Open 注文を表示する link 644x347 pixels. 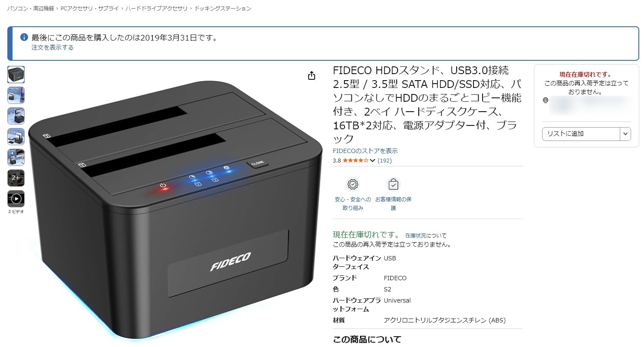[52, 47]
